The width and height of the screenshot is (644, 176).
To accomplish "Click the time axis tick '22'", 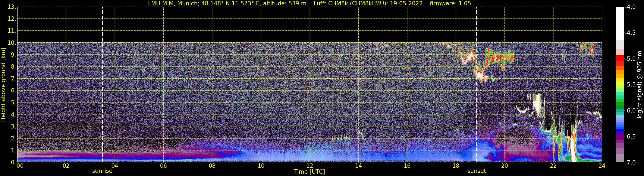I will click(553, 166).
